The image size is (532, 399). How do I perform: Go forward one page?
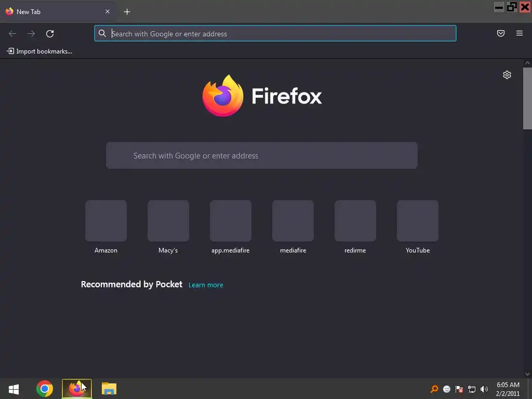pyautogui.click(x=31, y=34)
